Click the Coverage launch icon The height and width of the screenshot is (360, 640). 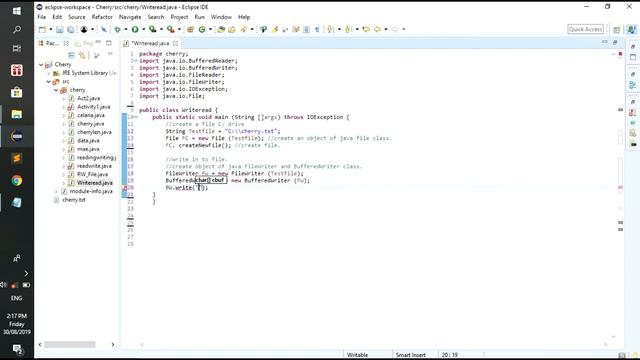(x=153, y=29)
